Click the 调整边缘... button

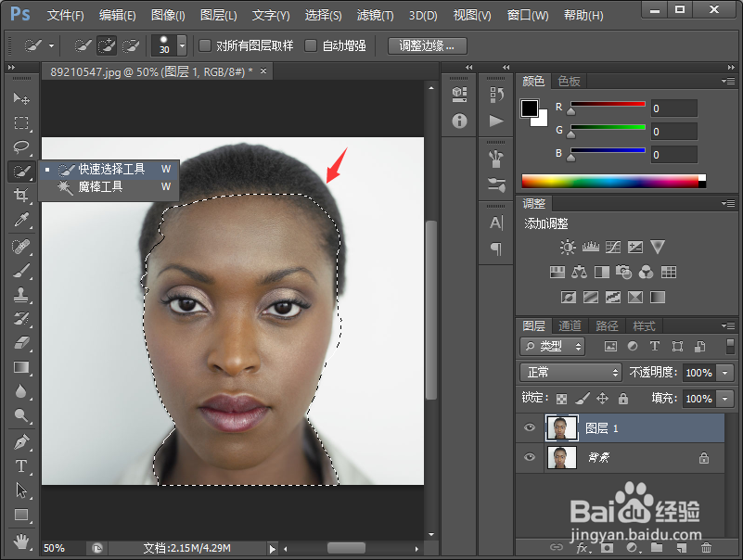coord(427,46)
